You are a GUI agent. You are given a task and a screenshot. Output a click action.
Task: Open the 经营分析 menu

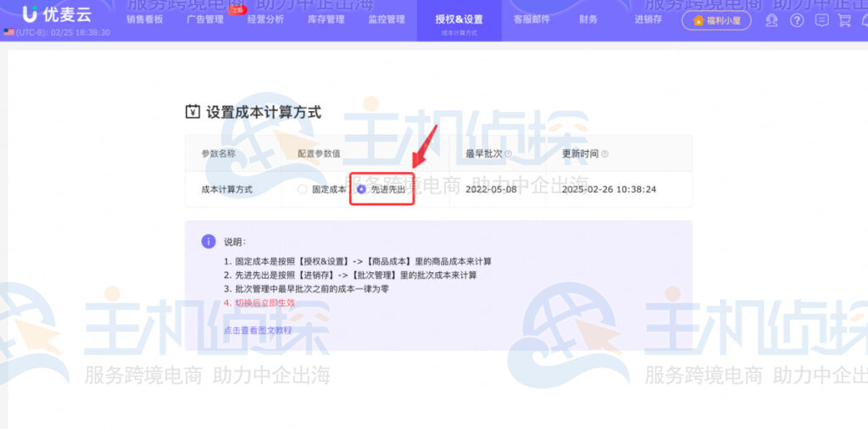pyautogui.click(x=265, y=19)
